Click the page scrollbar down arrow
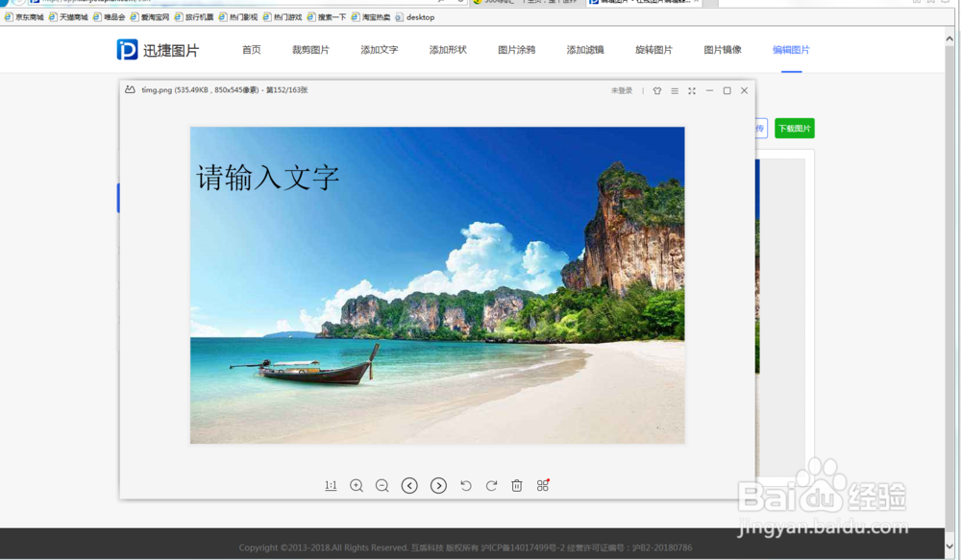This screenshot has width=961, height=560. (x=949, y=546)
